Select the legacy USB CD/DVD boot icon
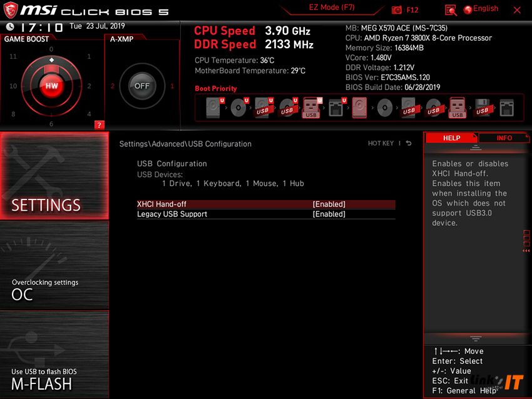The image size is (532, 399). (433, 108)
